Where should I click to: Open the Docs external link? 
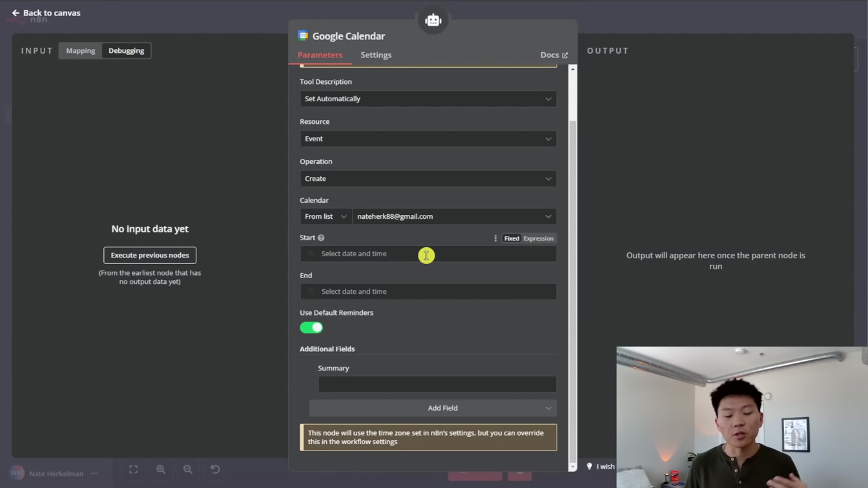coord(554,55)
